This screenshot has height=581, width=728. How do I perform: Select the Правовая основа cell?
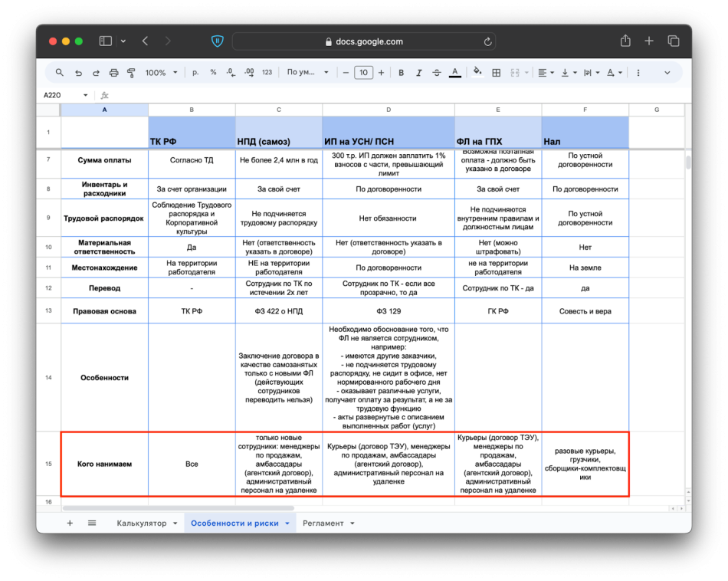(x=104, y=311)
